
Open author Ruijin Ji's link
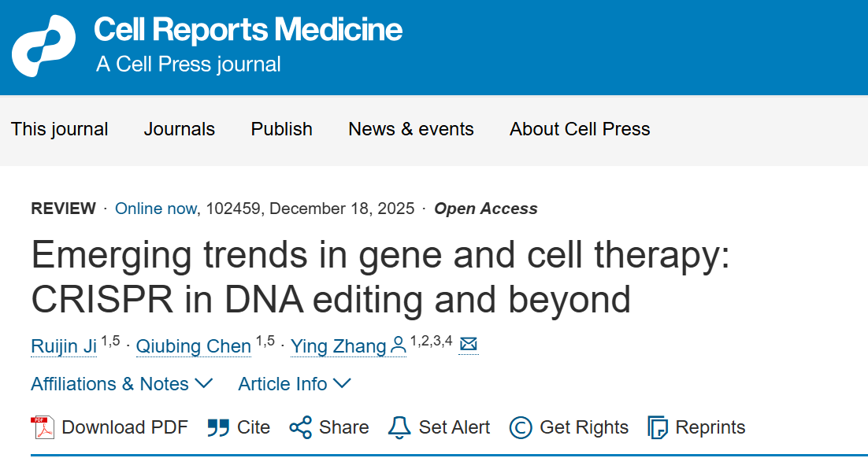pos(63,346)
